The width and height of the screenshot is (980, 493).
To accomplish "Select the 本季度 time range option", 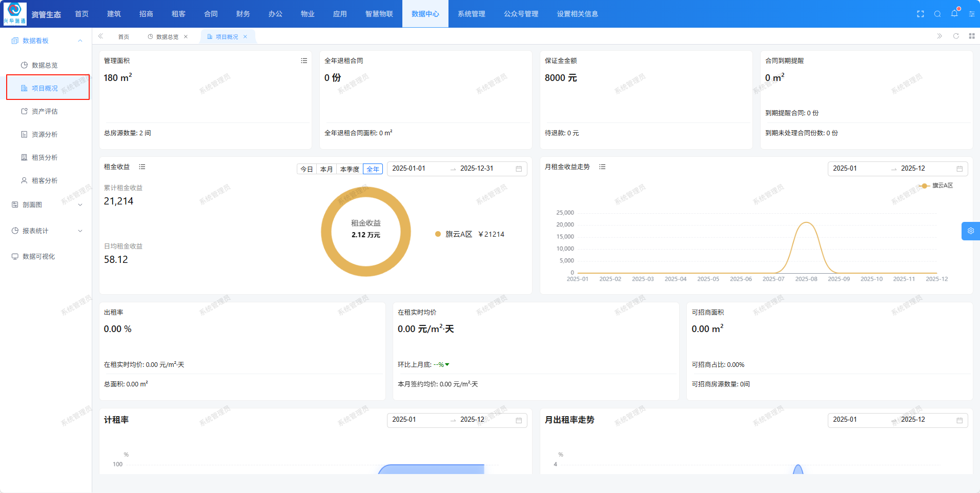I will coord(349,169).
